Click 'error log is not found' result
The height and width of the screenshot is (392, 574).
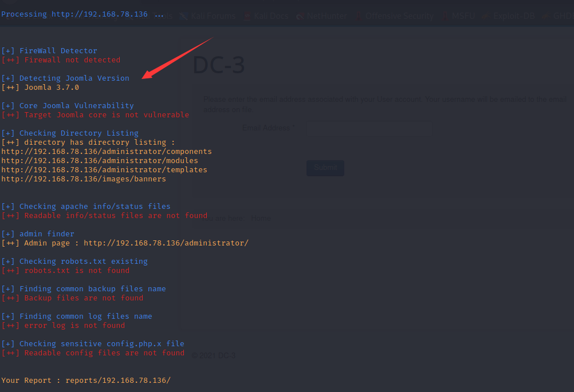(63, 325)
